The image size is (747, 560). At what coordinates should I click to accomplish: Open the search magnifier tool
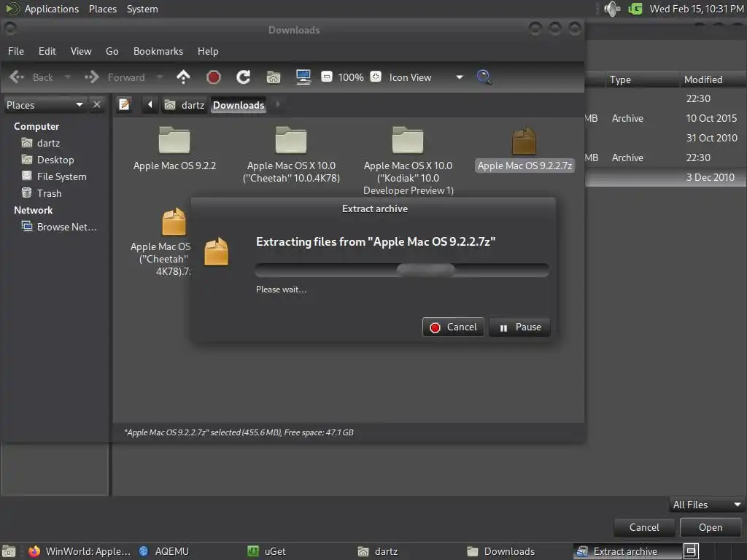point(484,77)
